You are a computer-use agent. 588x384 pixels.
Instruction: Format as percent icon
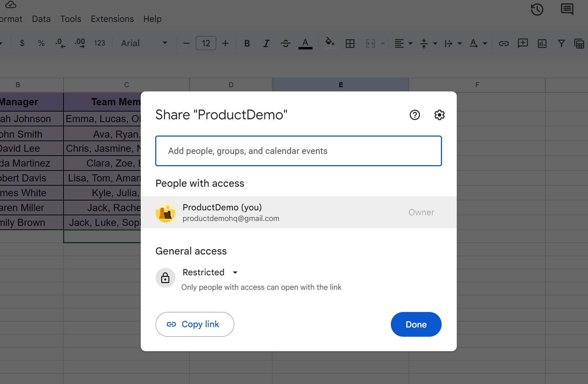click(x=41, y=43)
